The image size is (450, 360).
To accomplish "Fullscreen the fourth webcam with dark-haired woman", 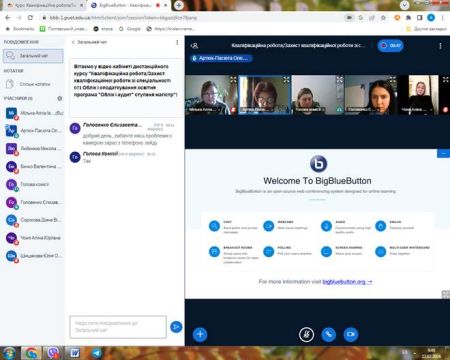I will (x=393, y=79).
